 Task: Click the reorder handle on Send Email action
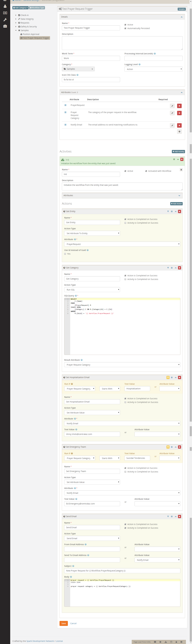coord(172,516)
